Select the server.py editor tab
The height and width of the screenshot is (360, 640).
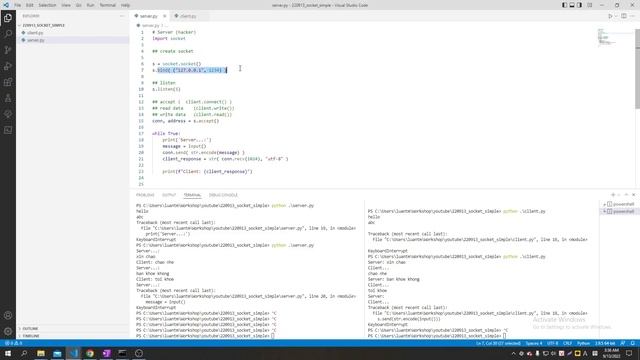pyautogui.click(x=148, y=16)
